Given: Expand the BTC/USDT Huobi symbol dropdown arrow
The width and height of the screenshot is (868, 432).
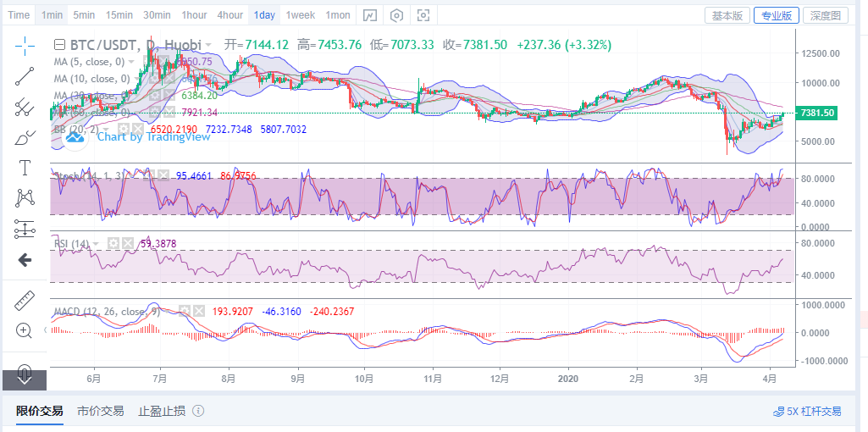Looking at the screenshot, I should pos(208,45).
